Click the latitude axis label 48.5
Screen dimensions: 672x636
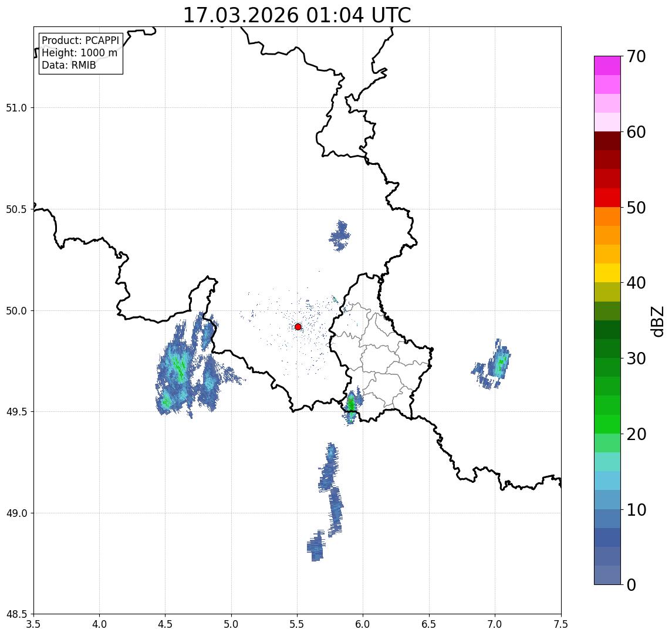coord(16,614)
